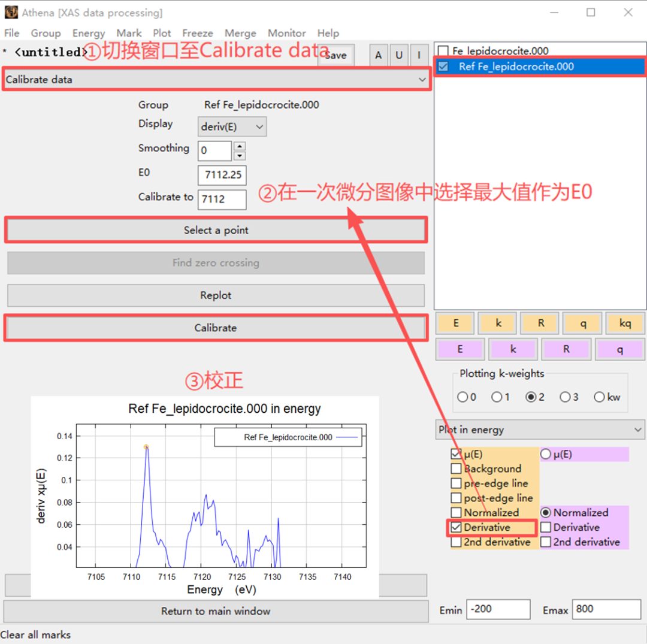Image resolution: width=647 pixels, height=644 pixels.
Task: Select k-weight kw radio button
Action: 599,397
